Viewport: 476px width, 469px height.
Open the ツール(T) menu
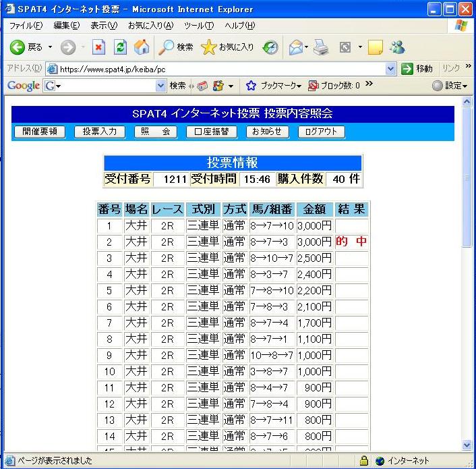199,26
